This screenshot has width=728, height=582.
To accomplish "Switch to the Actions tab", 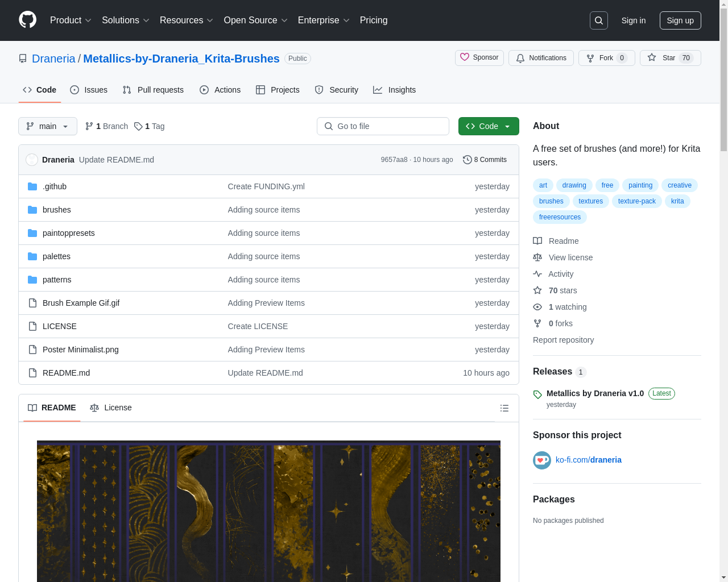I will click(220, 90).
